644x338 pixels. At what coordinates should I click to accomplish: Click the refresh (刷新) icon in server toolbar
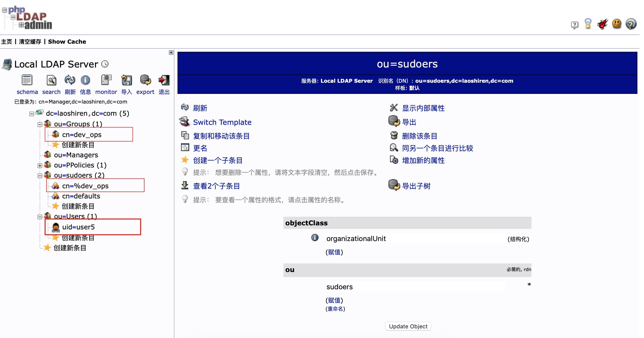pos(70,80)
